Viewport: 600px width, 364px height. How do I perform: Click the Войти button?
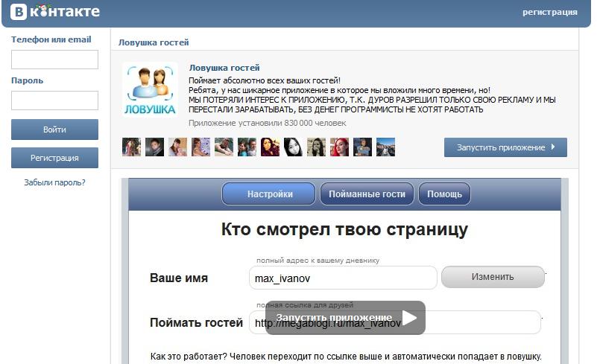(x=54, y=130)
